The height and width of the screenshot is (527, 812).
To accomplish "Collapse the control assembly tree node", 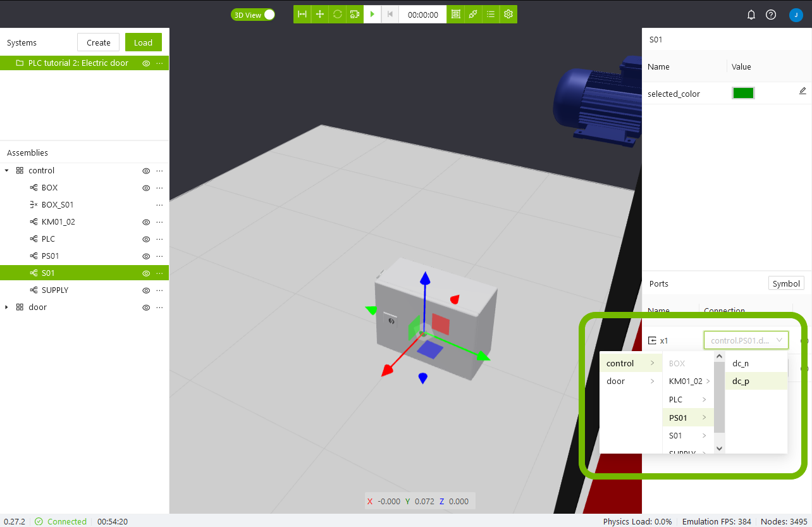I will point(7,171).
